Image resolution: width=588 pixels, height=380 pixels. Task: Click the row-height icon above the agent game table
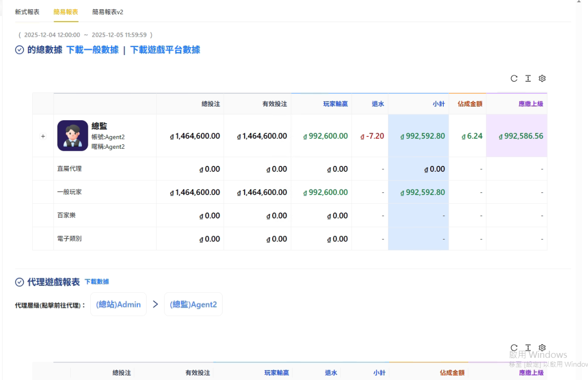528,348
